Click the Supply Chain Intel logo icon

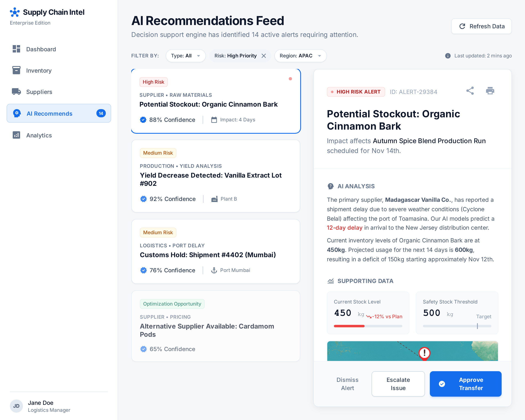(x=15, y=12)
